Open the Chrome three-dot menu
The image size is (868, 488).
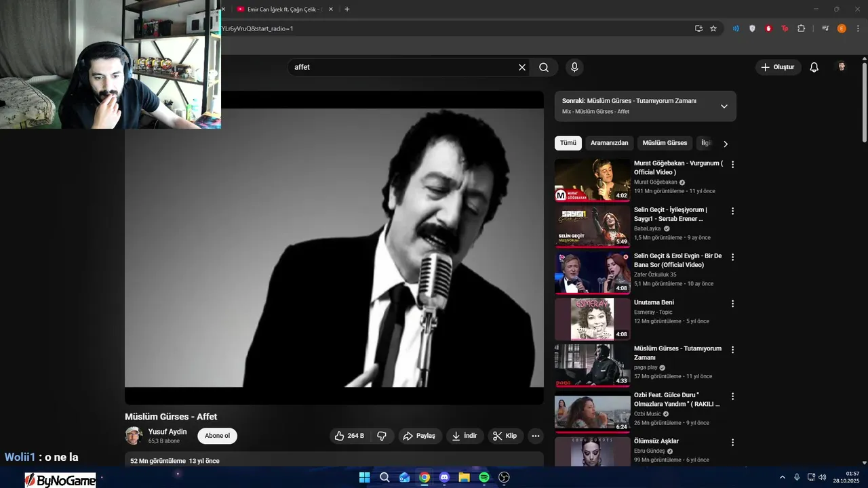click(858, 28)
